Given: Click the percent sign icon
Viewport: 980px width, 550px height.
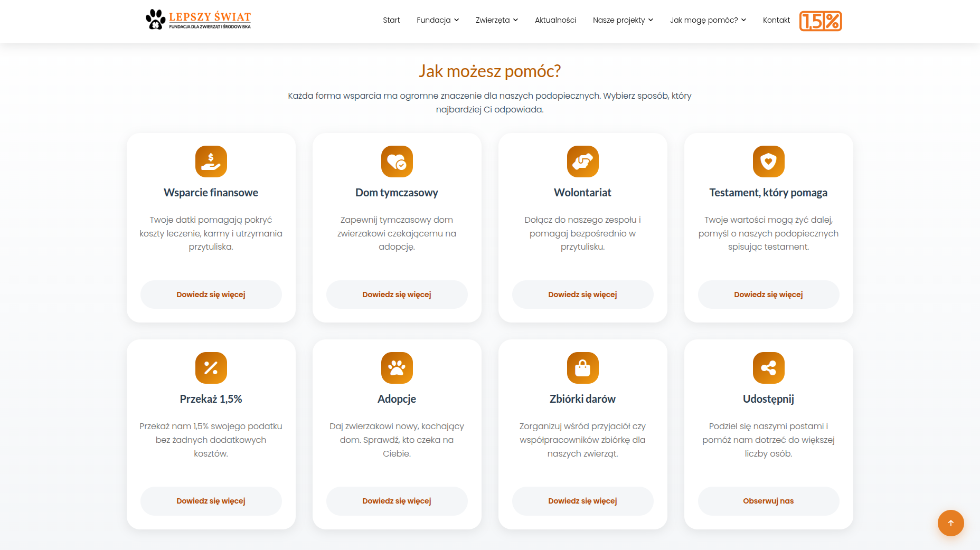Looking at the screenshot, I should [211, 368].
